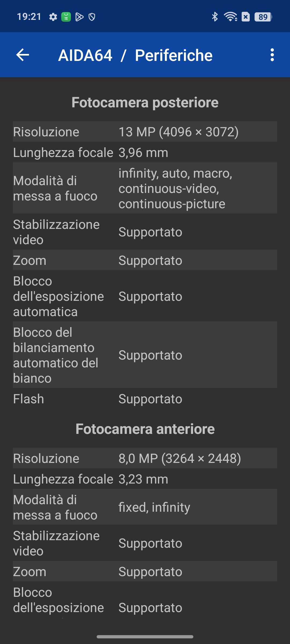This screenshot has height=644, width=290.
Task: Select Blocco del bilanciamento automatico row
Action: point(145,355)
